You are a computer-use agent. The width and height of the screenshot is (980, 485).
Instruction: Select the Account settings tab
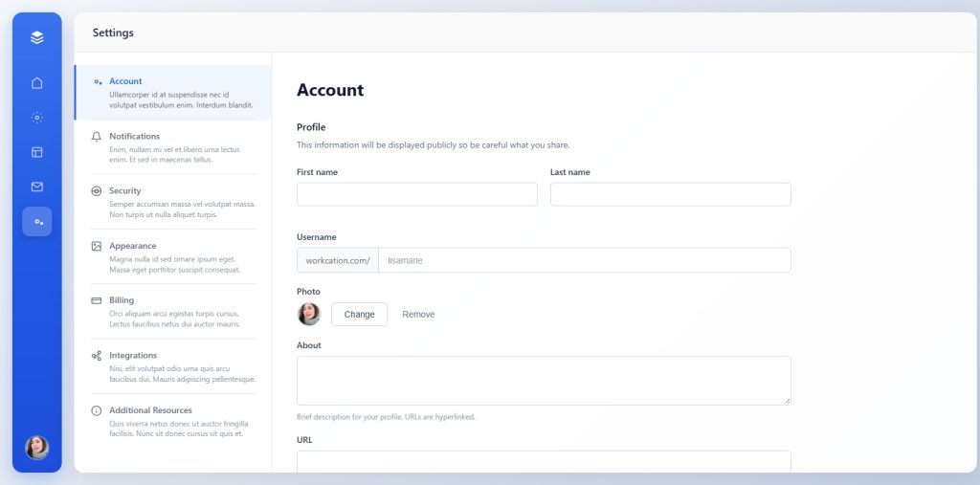click(173, 93)
